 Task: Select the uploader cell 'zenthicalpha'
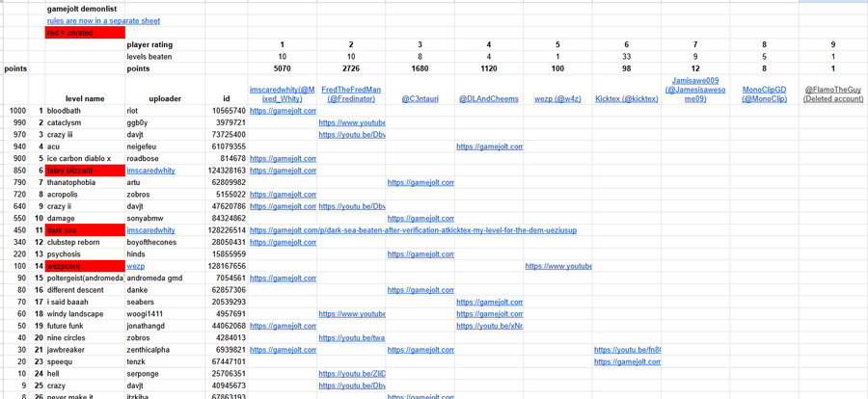(x=166, y=350)
